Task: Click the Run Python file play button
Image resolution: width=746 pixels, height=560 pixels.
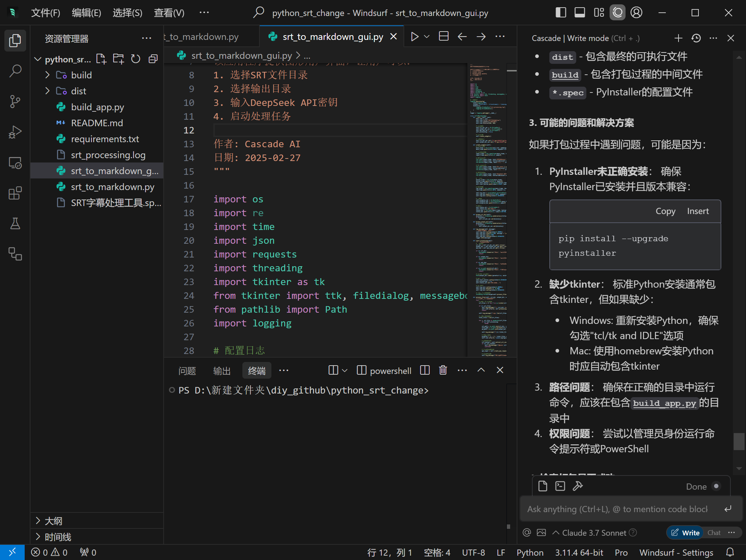Action: coord(414,37)
